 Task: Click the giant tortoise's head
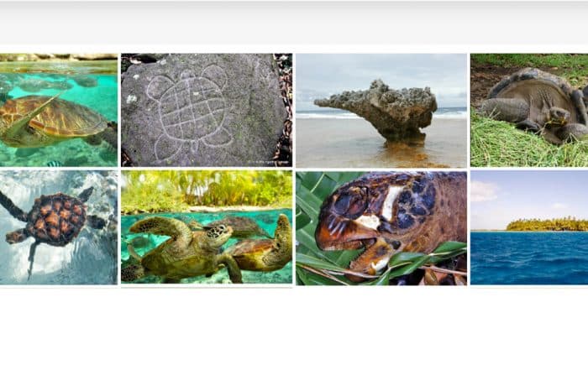[x=559, y=117]
